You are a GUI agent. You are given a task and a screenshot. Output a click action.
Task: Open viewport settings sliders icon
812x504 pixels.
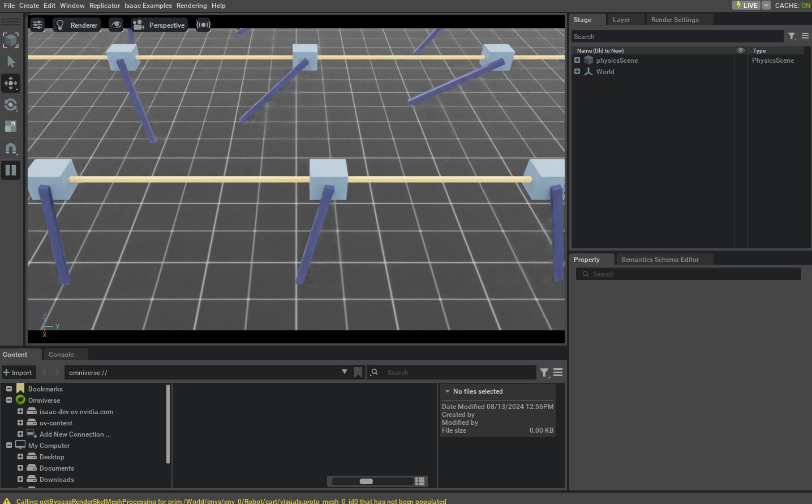(37, 25)
